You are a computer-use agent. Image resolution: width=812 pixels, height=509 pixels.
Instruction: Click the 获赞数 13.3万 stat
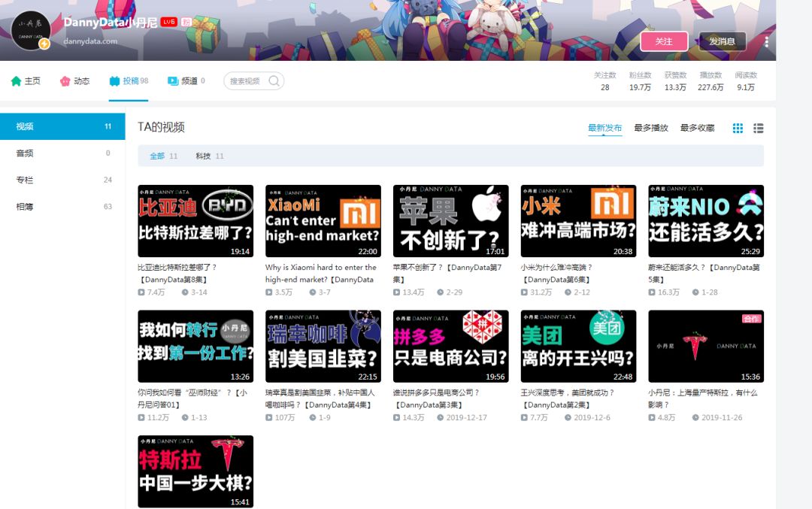pyautogui.click(x=675, y=81)
